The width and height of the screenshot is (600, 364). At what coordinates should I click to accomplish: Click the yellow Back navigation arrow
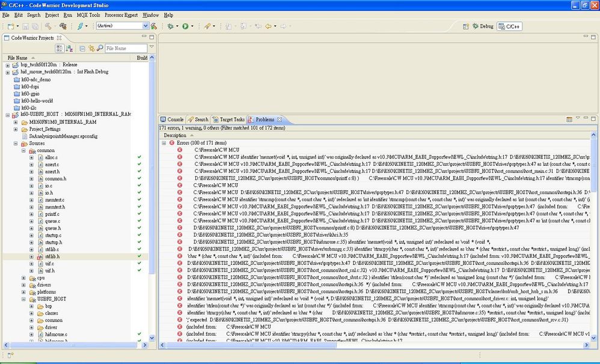pos(268,26)
